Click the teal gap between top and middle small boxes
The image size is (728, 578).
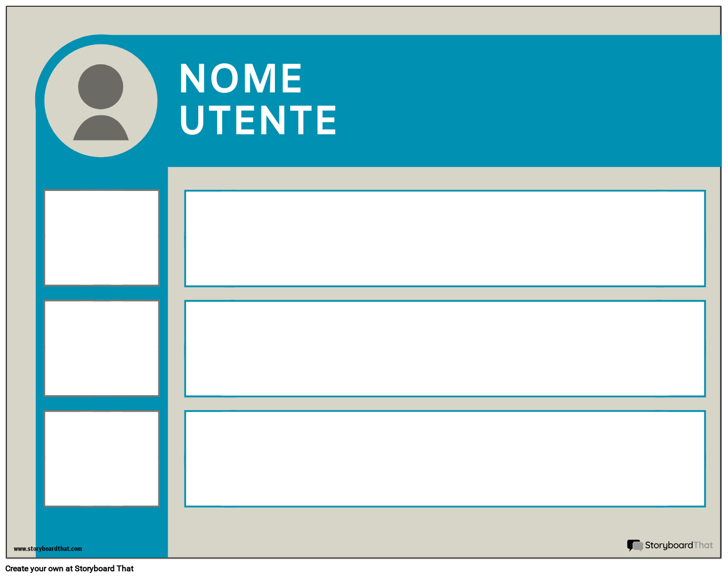102,293
